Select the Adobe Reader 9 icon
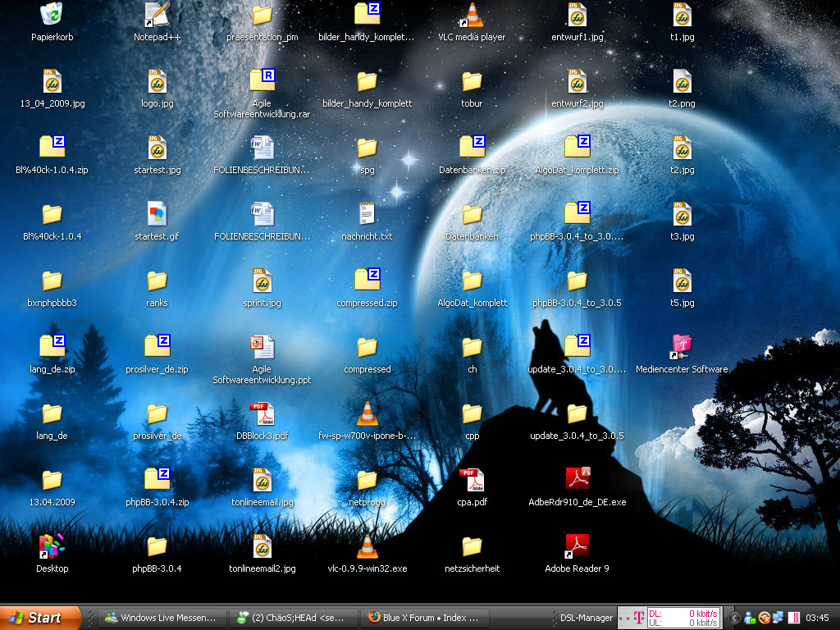Image resolution: width=840 pixels, height=630 pixels. (x=577, y=546)
